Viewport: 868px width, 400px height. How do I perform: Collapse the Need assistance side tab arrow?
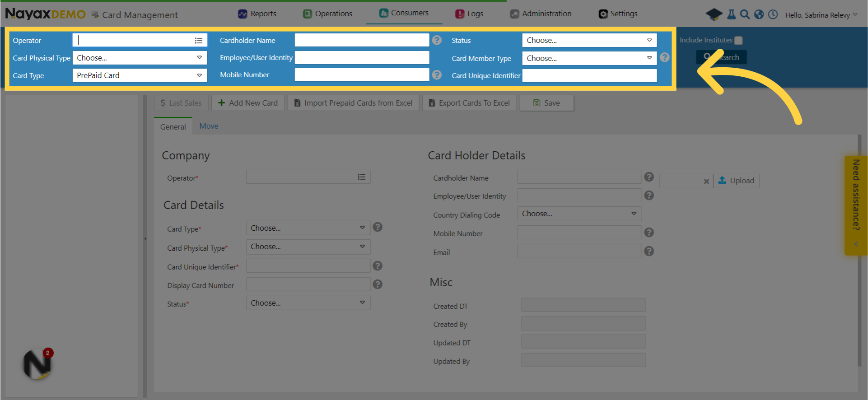(x=856, y=244)
